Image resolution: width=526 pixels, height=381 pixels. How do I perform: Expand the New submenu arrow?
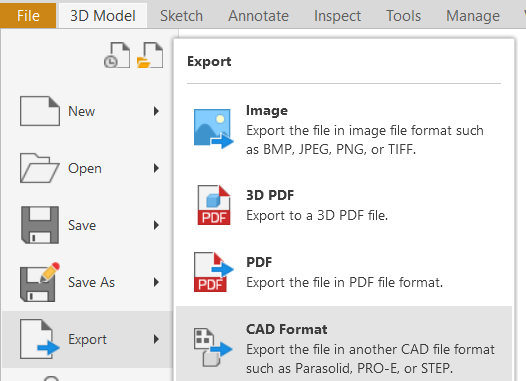coord(156,111)
